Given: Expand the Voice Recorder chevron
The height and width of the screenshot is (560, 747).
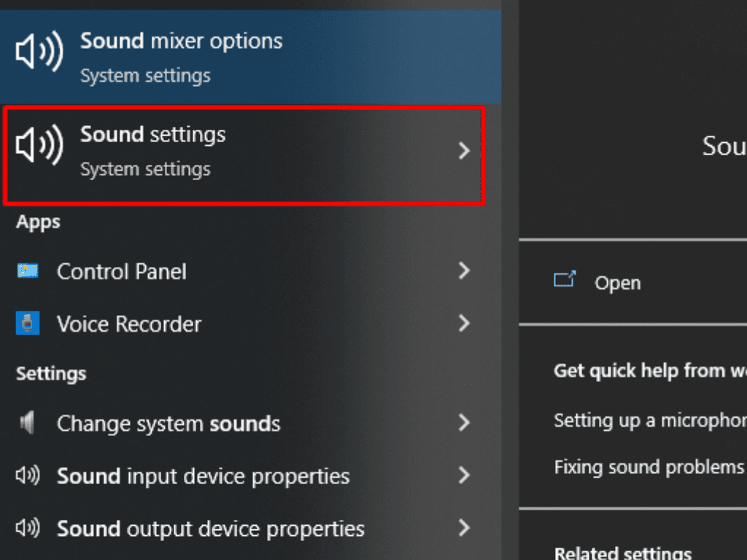Looking at the screenshot, I should click(464, 324).
